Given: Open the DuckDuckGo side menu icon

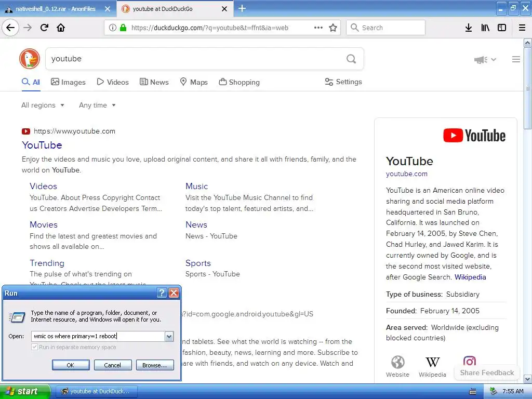Looking at the screenshot, I should click(516, 59).
